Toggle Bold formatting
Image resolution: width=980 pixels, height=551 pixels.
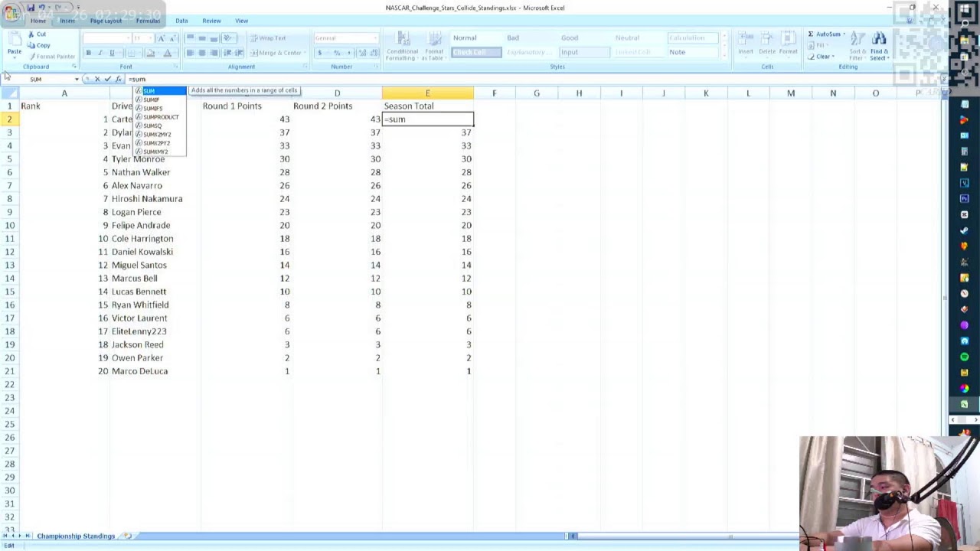[89, 53]
